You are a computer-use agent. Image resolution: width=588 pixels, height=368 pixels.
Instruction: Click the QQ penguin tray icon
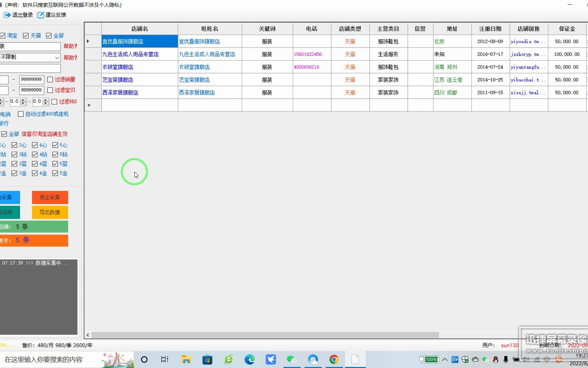(x=495, y=359)
